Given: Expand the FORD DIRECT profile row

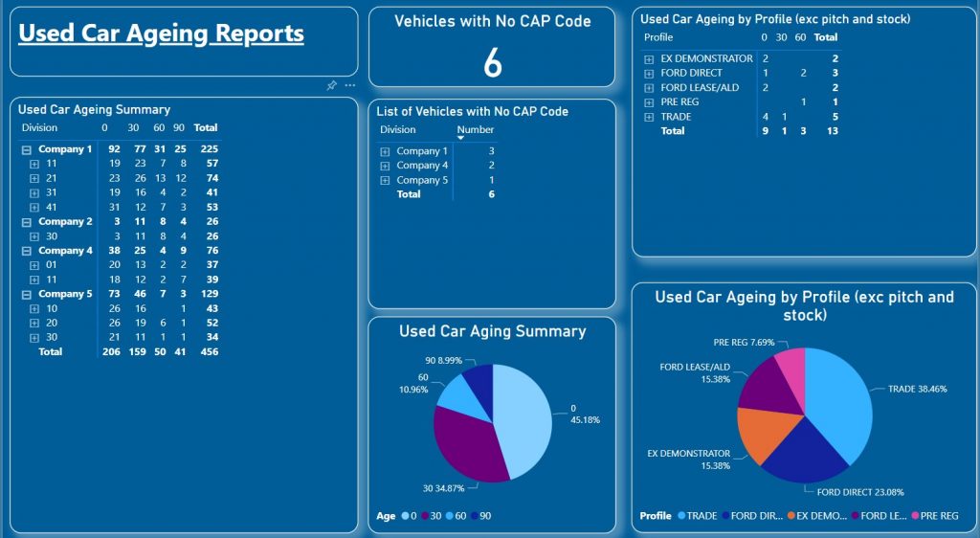Looking at the screenshot, I should click(x=649, y=73).
